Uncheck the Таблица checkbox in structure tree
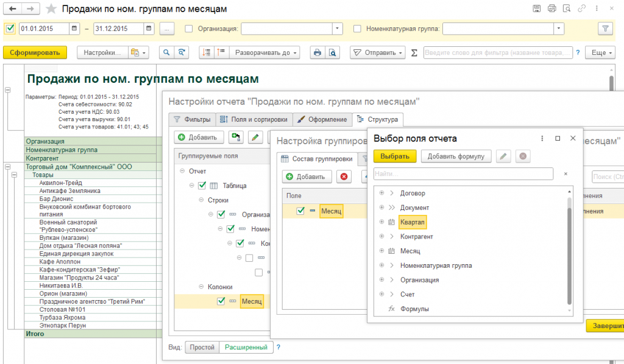The image size is (624, 364). (x=202, y=186)
